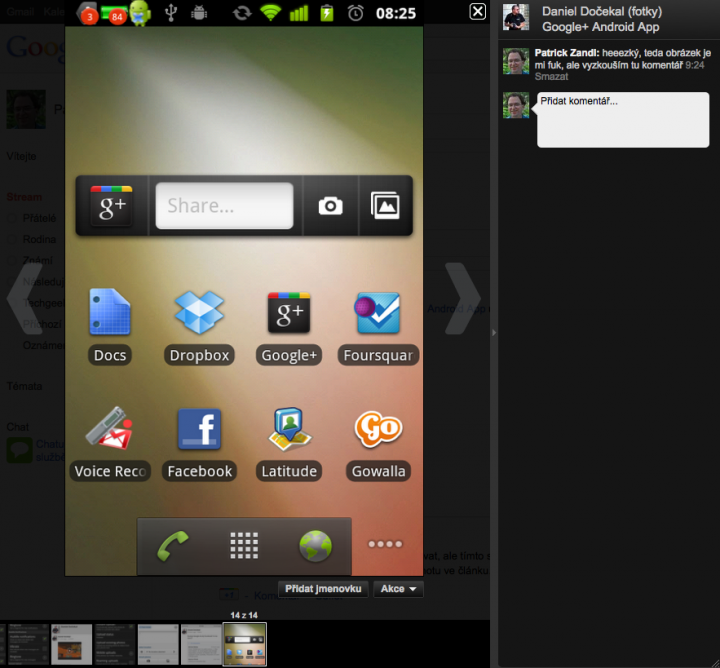The width and height of the screenshot is (720, 668).
Task: Click the Přidat komentář text box
Action: coord(623,120)
